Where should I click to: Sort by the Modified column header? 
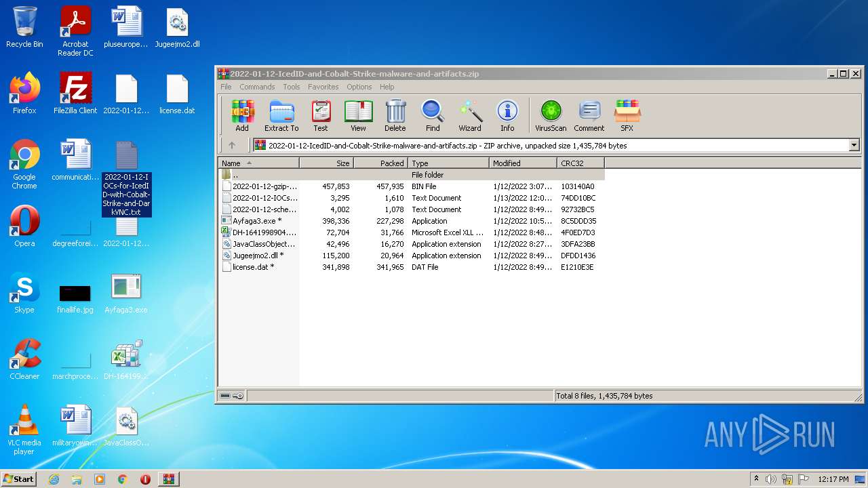coord(524,163)
